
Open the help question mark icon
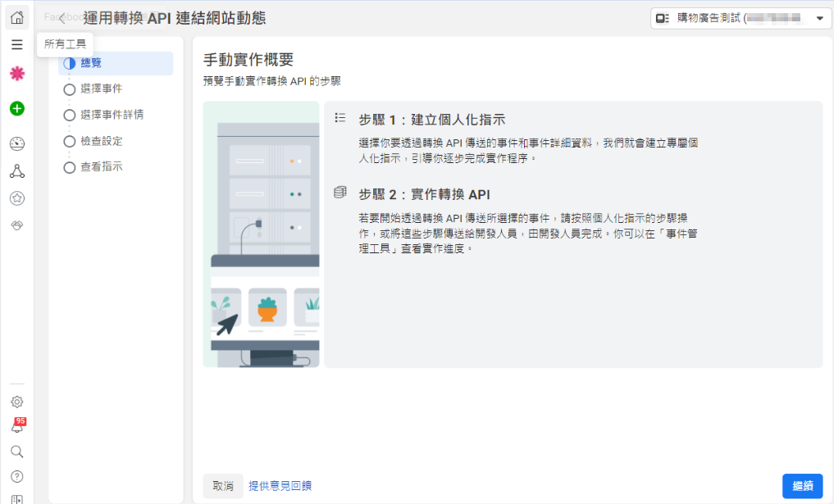tap(16, 476)
